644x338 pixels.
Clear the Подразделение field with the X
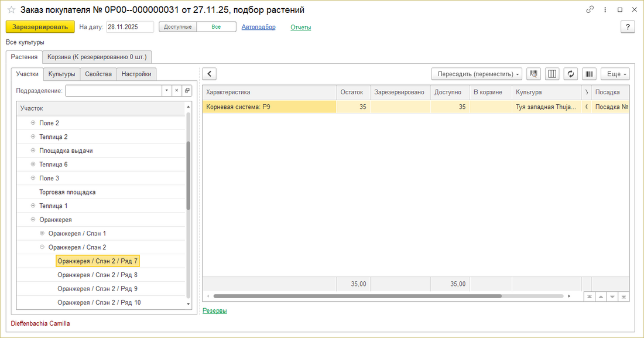tap(177, 90)
